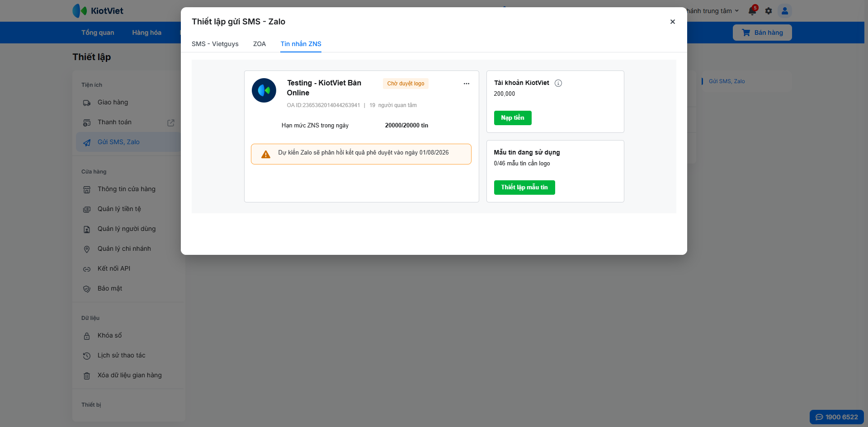Open the Tổng quan menu
This screenshot has height=427, width=868.
98,33
